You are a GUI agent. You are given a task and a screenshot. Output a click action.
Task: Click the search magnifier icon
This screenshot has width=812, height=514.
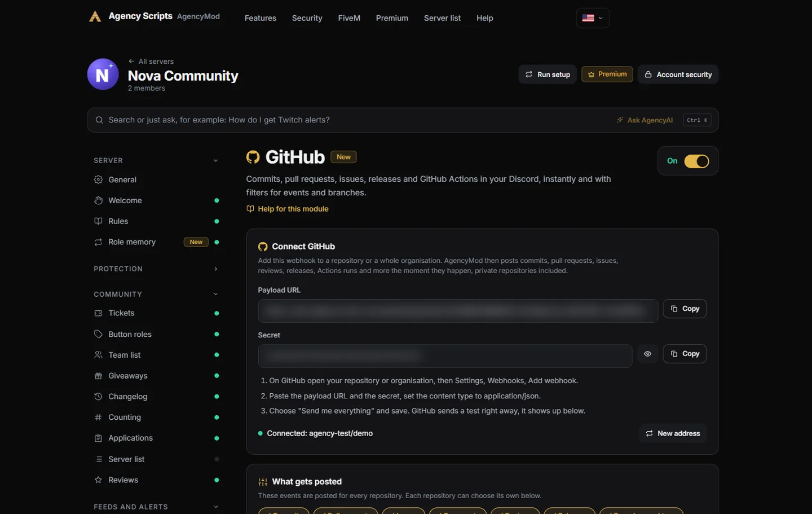(99, 120)
